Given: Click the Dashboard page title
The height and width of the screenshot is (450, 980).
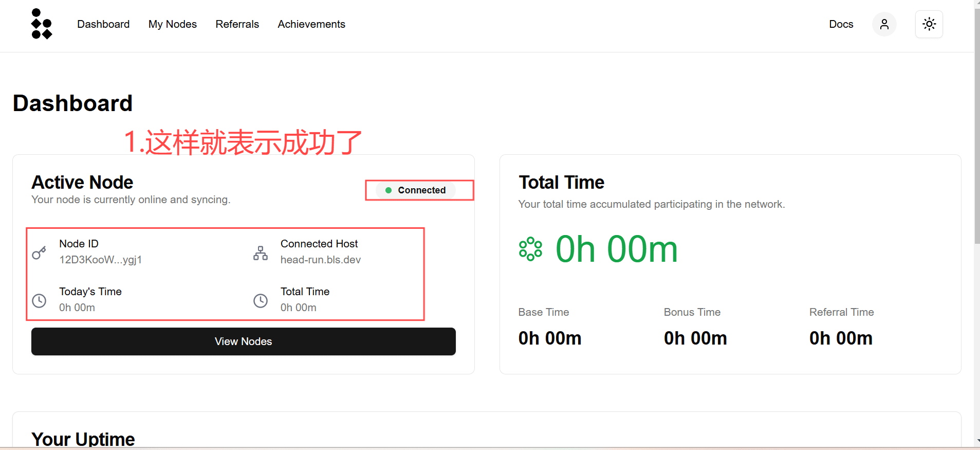Looking at the screenshot, I should (72, 103).
